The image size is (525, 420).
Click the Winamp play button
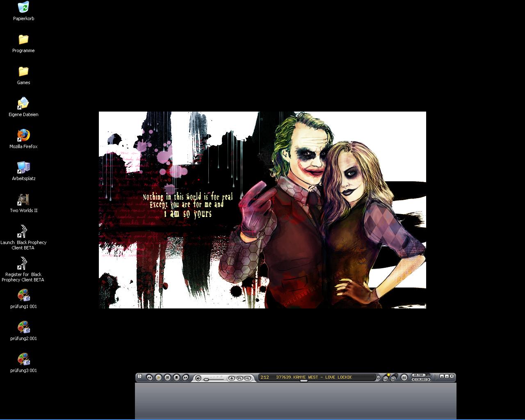coord(158,377)
